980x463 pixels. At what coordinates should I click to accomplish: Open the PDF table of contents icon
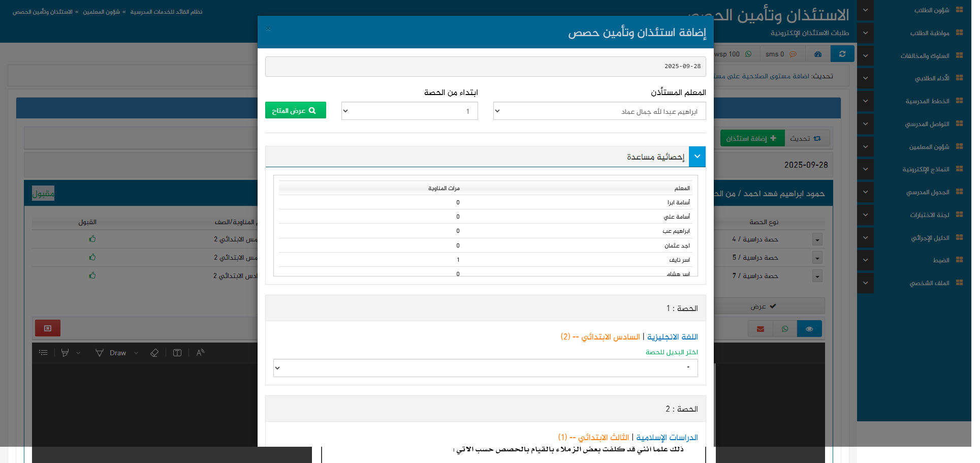(43, 353)
